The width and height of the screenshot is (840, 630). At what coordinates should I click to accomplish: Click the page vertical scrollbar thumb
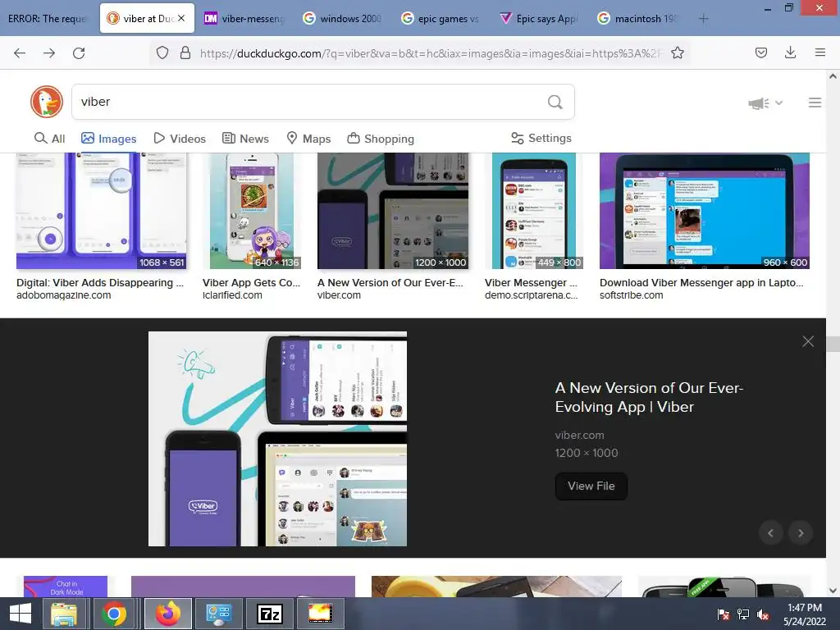(x=833, y=344)
